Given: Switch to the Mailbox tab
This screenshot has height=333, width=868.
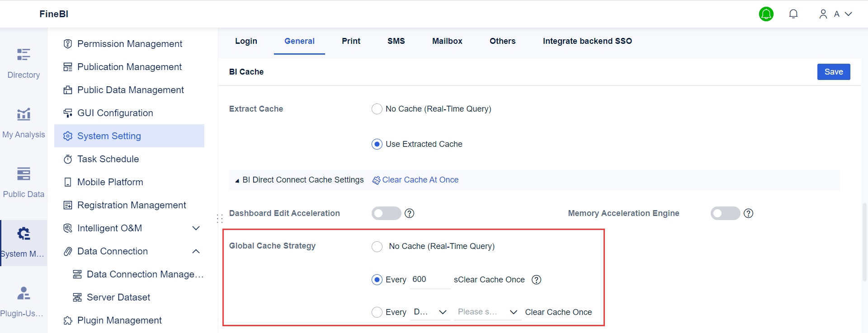Looking at the screenshot, I should pos(447,41).
